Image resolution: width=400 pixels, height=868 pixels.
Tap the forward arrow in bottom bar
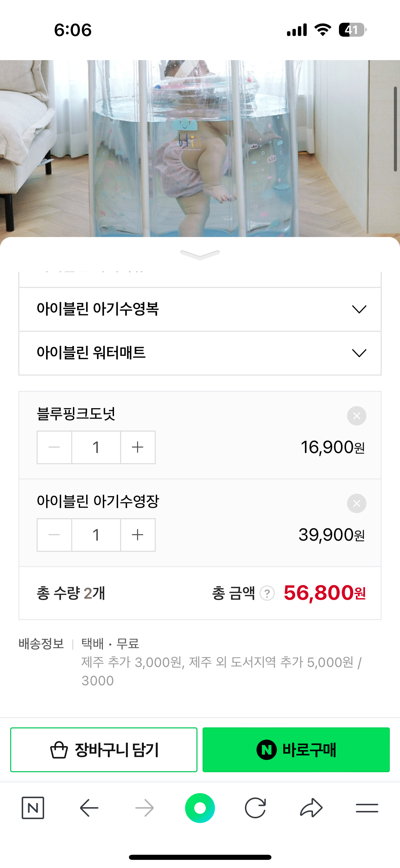[x=145, y=808]
